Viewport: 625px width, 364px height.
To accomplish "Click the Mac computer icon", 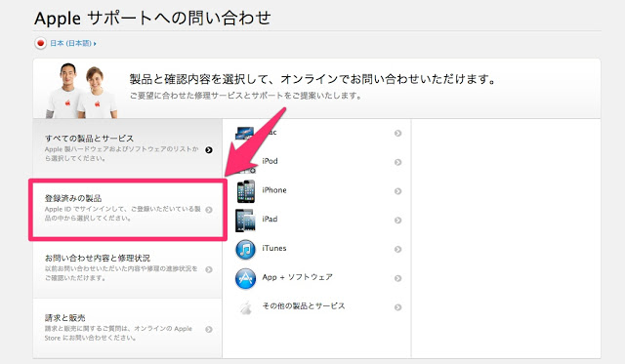I will [x=244, y=133].
